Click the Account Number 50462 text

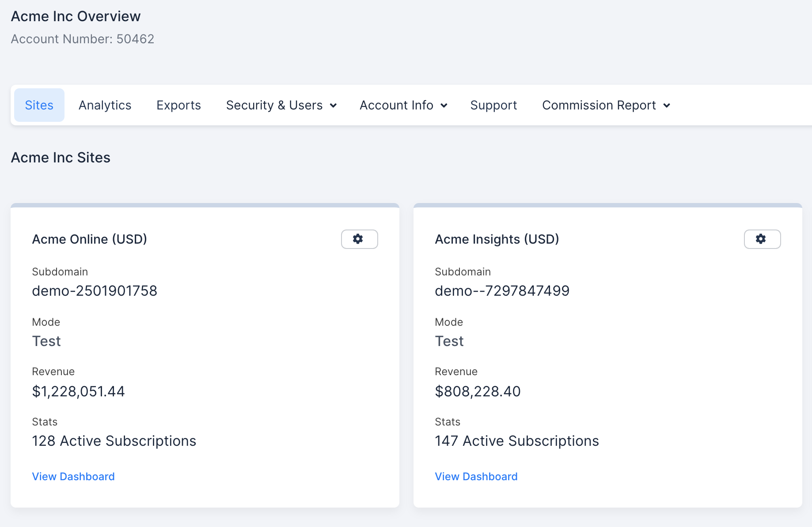click(x=83, y=39)
